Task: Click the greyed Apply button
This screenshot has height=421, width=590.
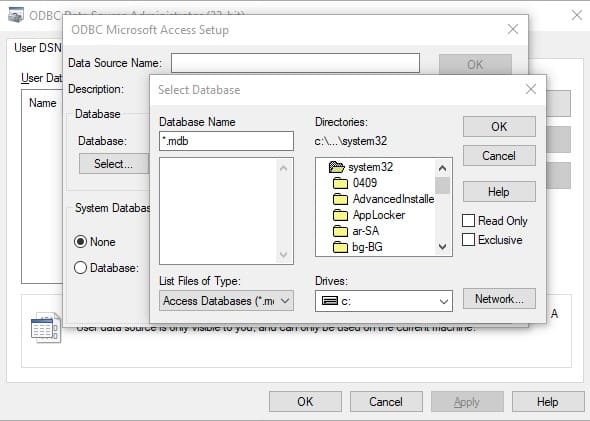Action: point(467,401)
